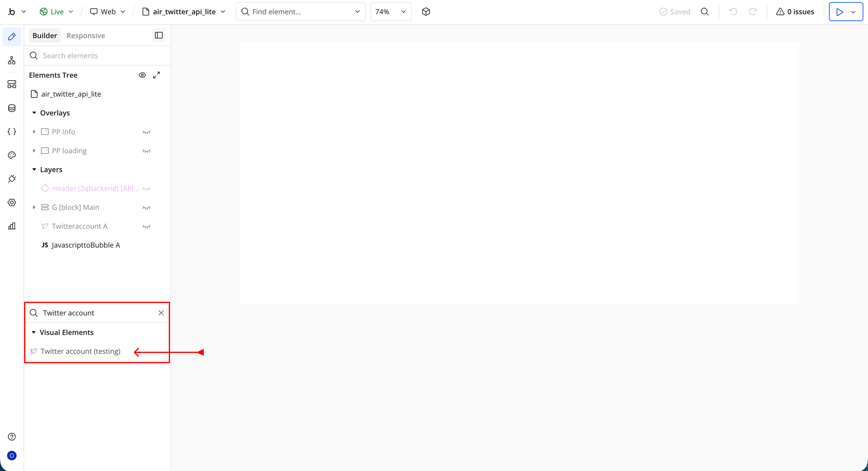The width and height of the screenshot is (868, 471).
Task: Click the preview play button
Action: (839, 12)
